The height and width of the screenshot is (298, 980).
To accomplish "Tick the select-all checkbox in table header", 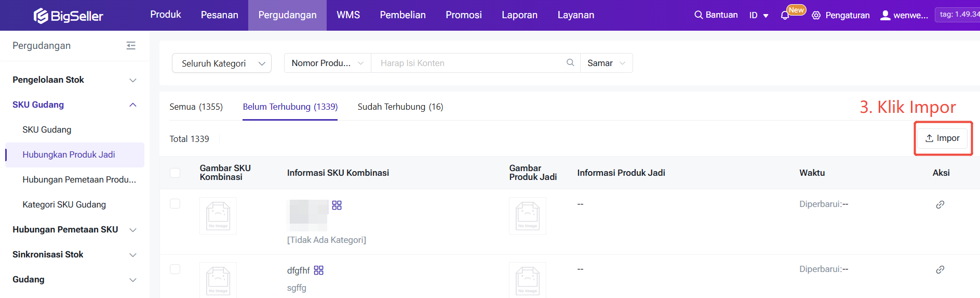I will click(x=175, y=173).
